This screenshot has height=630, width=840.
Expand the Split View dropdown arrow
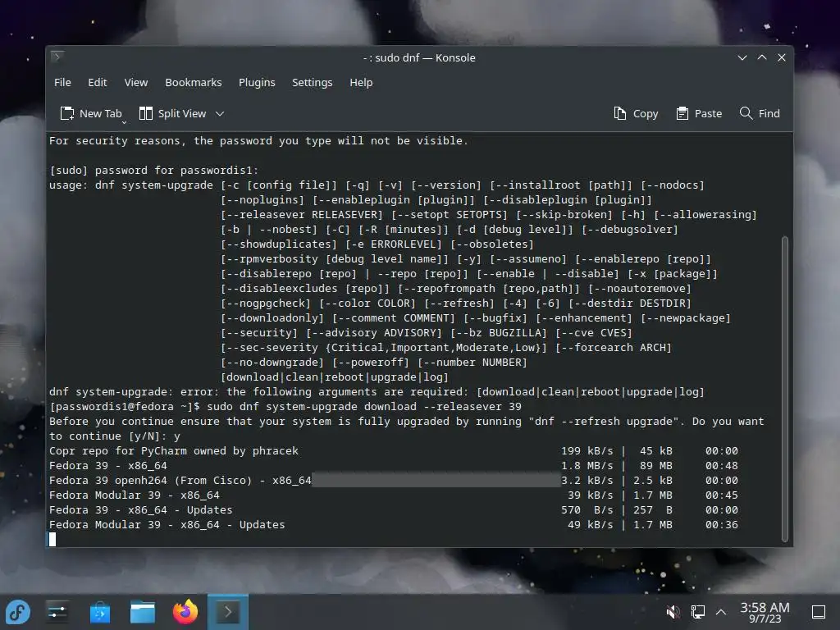[x=220, y=113]
